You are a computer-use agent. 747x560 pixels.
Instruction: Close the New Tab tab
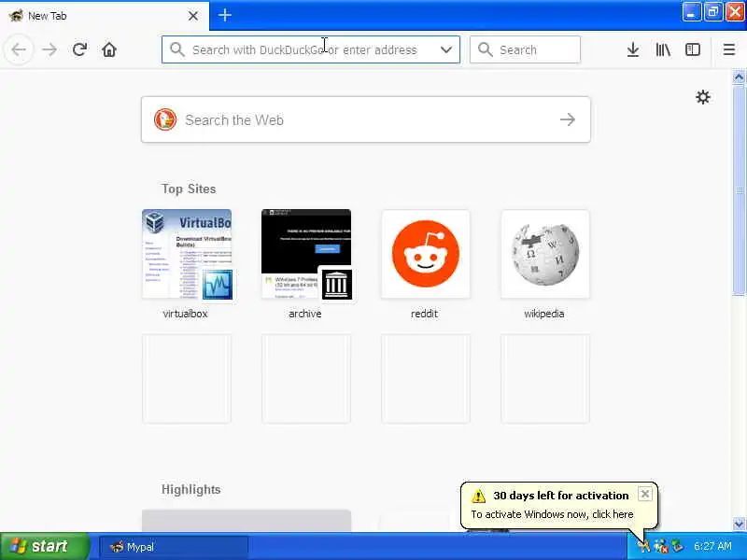193,16
